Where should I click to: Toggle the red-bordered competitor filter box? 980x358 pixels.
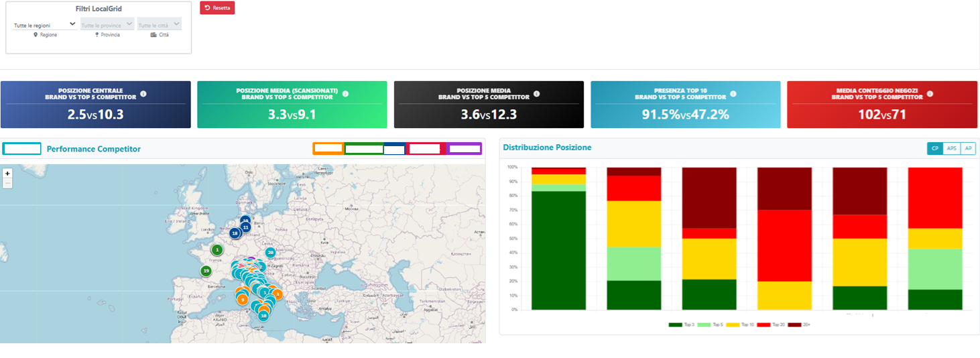pos(424,149)
